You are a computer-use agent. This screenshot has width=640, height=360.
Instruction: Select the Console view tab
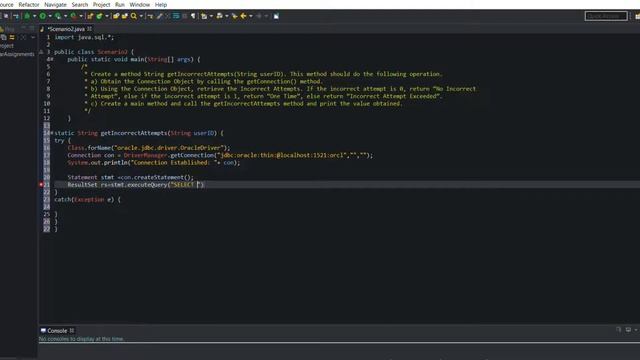[57, 331]
